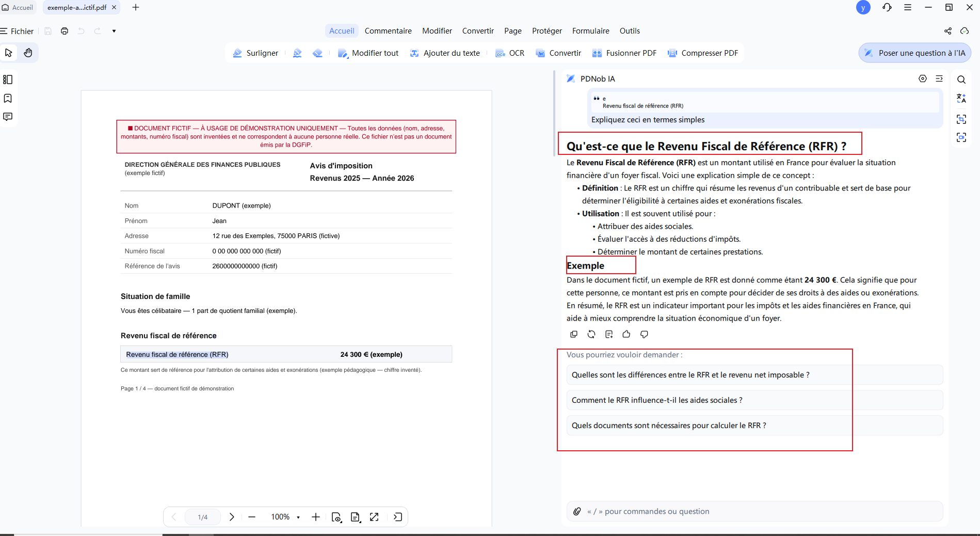Switch to the Commentaire tab
The image size is (980, 536).
(x=388, y=31)
